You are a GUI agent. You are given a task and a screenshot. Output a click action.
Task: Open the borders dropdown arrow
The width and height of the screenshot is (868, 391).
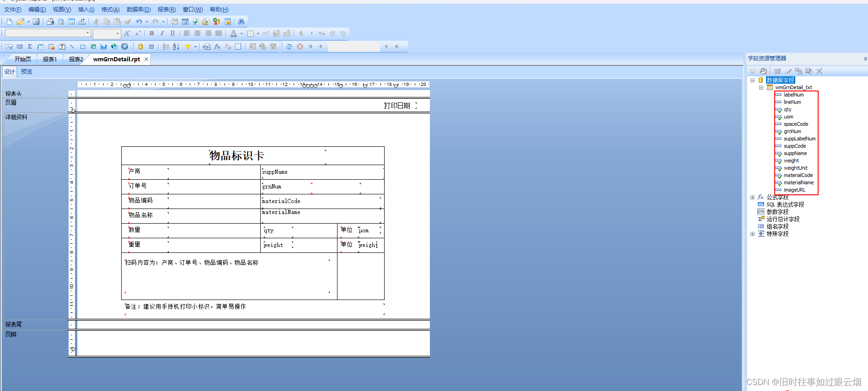point(258,33)
